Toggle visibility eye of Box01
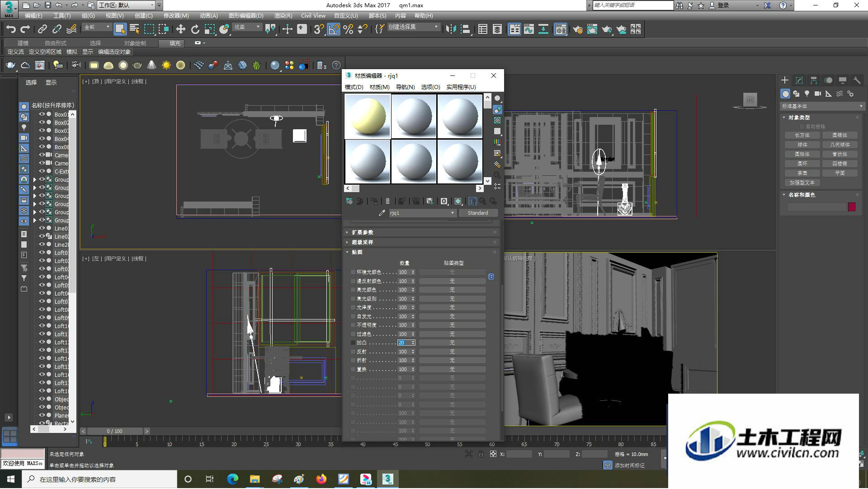 click(x=42, y=115)
